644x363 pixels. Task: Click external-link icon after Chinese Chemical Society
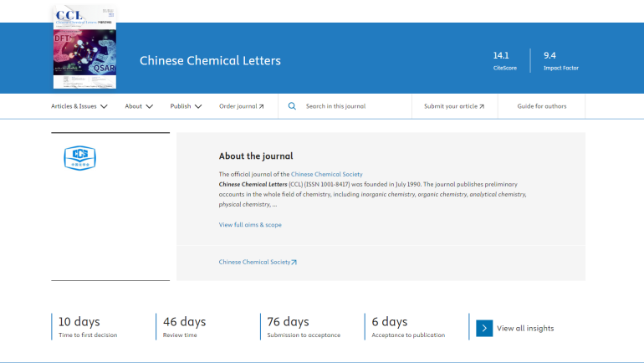[x=294, y=262]
